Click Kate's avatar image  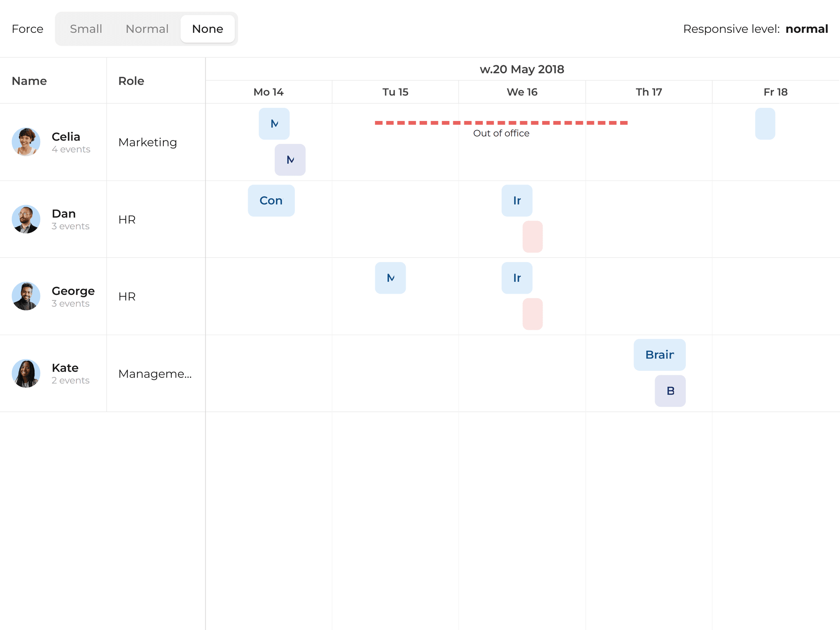tap(26, 373)
